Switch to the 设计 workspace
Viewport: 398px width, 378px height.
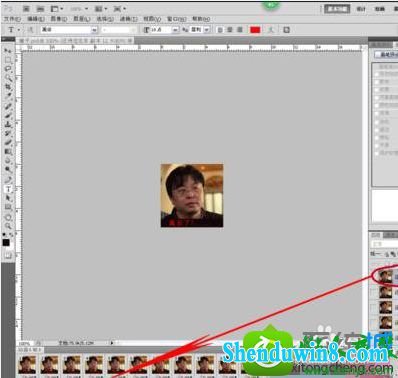[361, 9]
